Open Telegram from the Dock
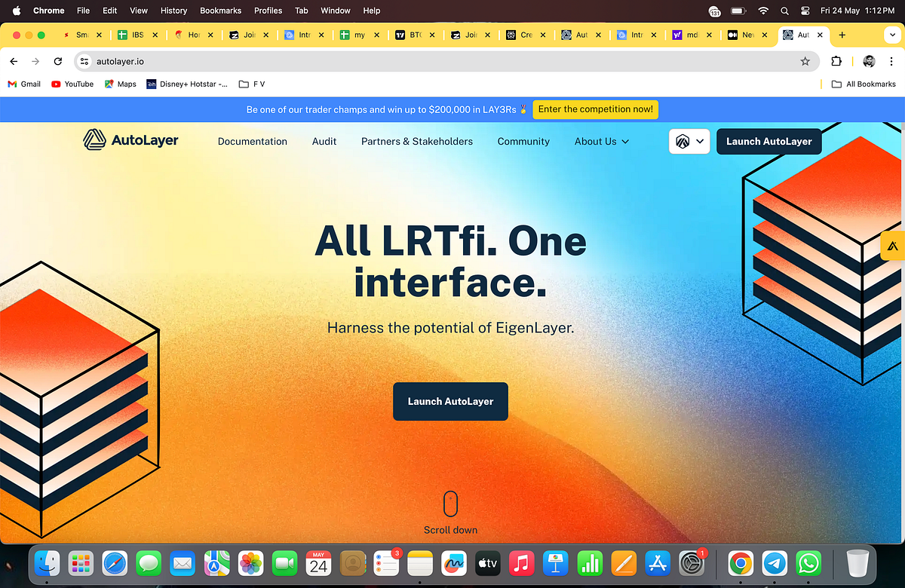Image resolution: width=905 pixels, height=588 pixels. (x=774, y=563)
